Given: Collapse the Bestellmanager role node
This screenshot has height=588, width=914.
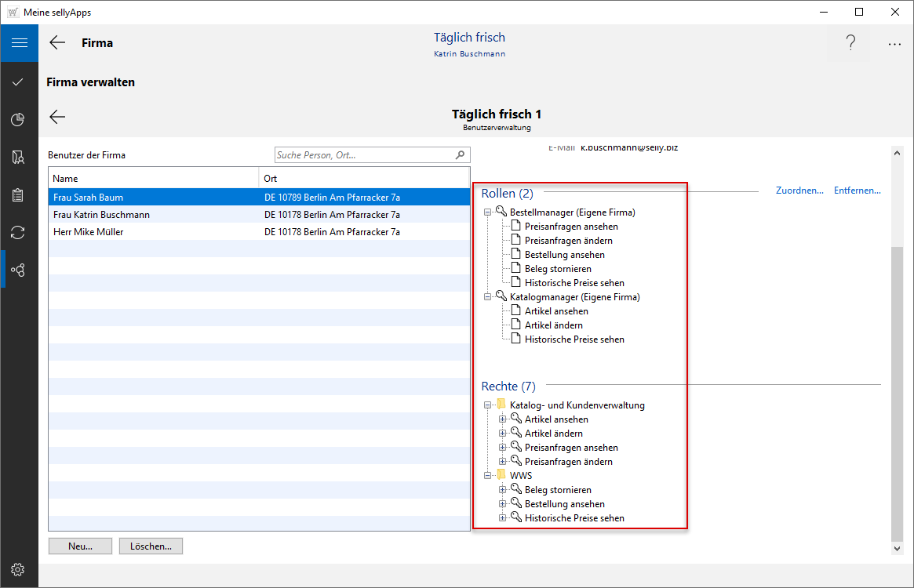Looking at the screenshot, I should point(488,212).
